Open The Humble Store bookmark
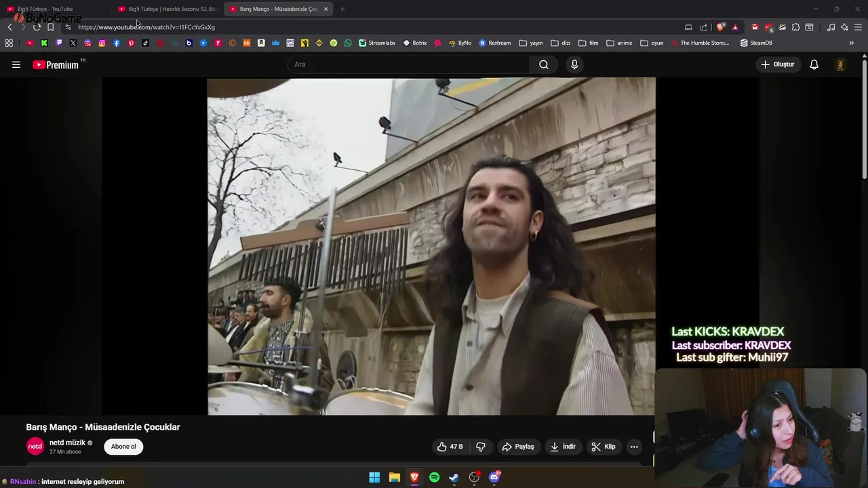Image resolution: width=868 pixels, height=488 pixels. click(x=700, y=43)
